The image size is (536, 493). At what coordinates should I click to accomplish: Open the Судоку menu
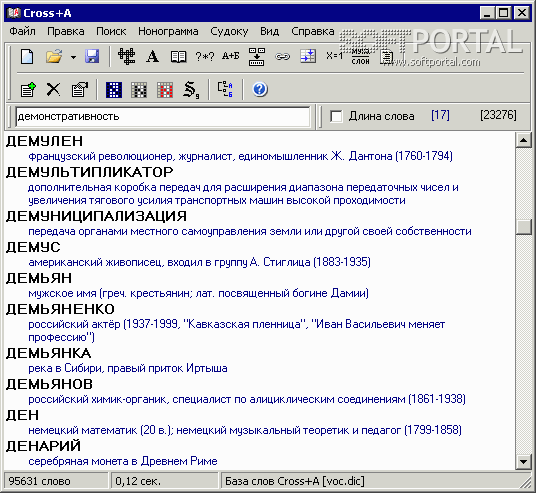coord(229,31)
